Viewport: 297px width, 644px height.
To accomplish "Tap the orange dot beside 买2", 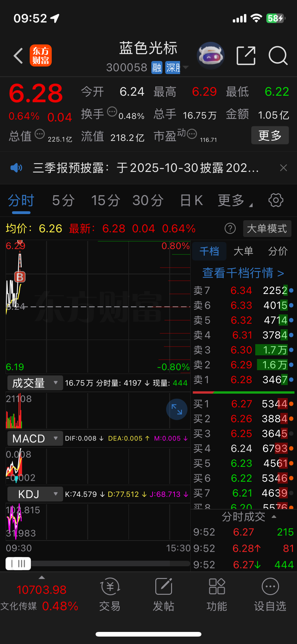I will click(291, 418).
